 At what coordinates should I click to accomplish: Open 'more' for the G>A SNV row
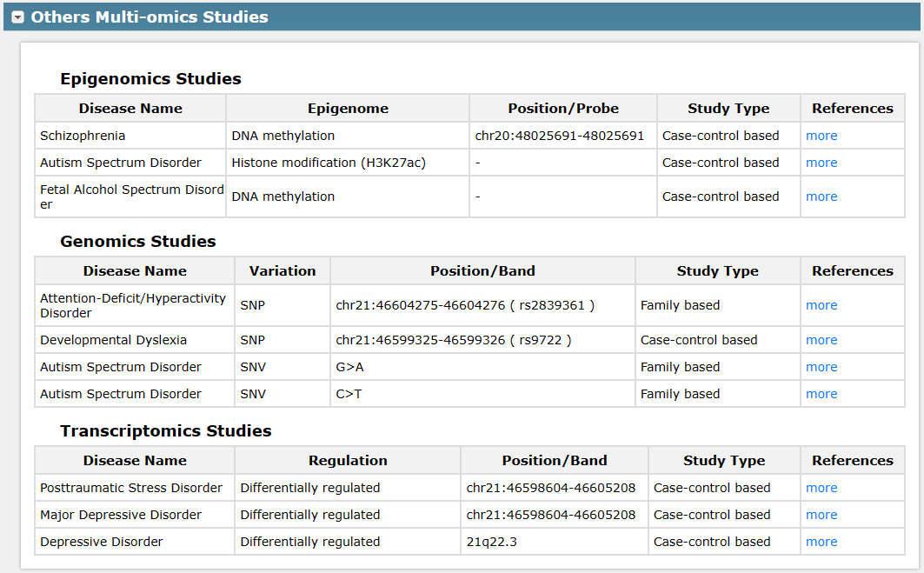tap(821, 367)
